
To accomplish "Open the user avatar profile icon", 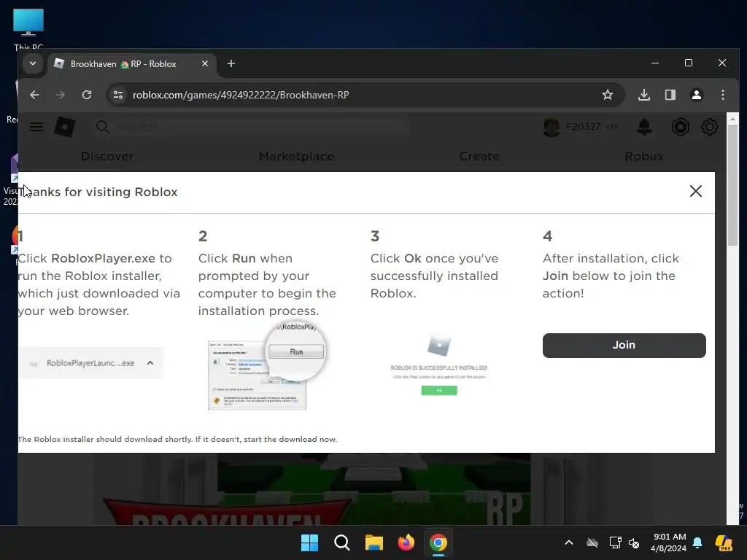I will [x=551, y=127].
